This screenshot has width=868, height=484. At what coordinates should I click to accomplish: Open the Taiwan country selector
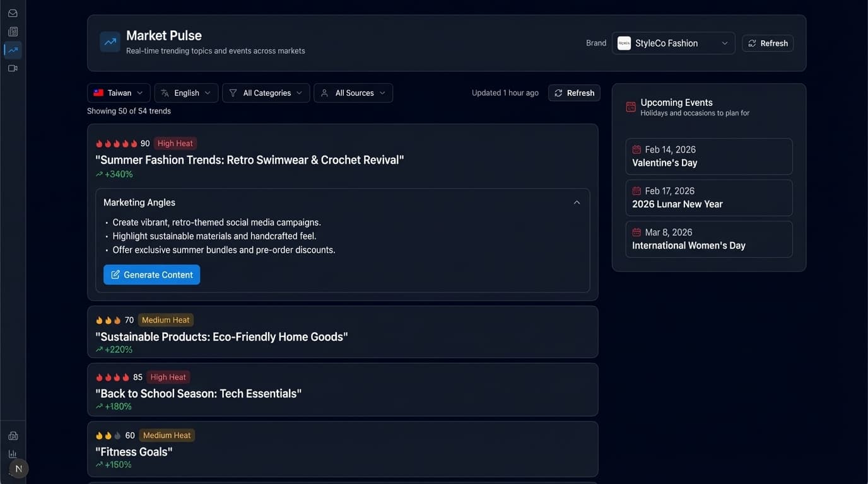click(119, 92)
